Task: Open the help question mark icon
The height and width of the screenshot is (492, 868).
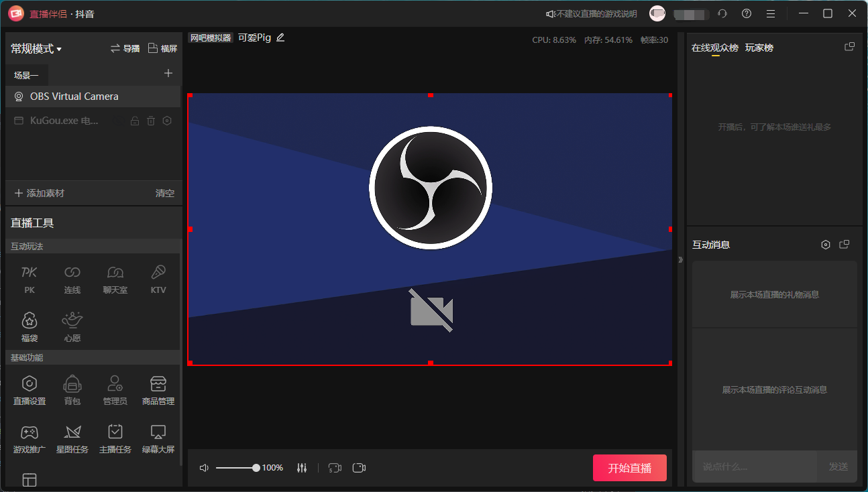Action: click(747, 13)
